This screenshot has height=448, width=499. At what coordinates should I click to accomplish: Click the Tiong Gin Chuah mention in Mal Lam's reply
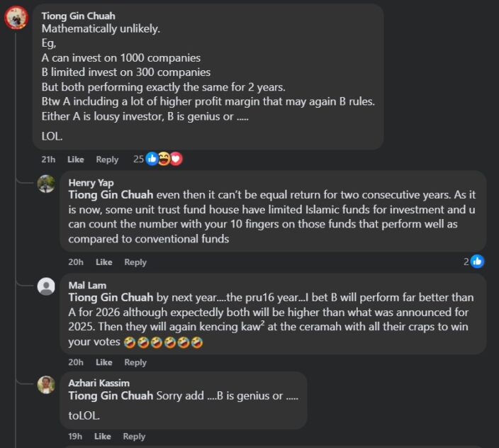tap(111, 298)
